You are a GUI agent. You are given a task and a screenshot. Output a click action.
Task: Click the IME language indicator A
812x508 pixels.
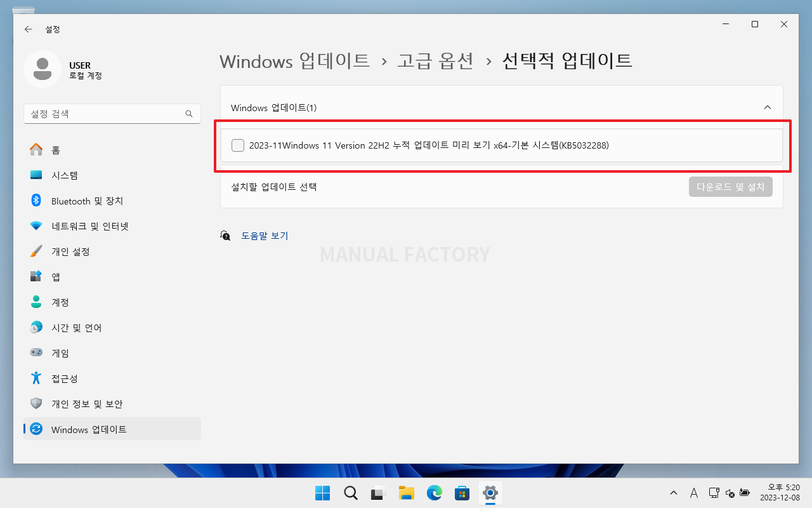[694, 493]
